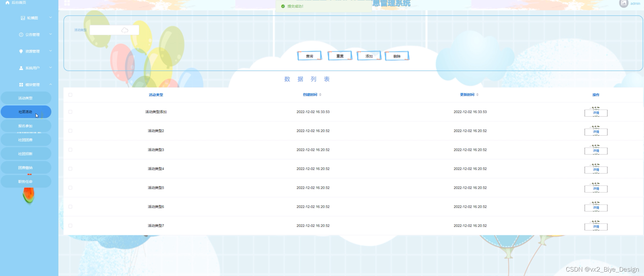This screenshot has height=276, width=644.
Task: Click the 资源管理 bulb icon
Action: click(x=21, y=51)
